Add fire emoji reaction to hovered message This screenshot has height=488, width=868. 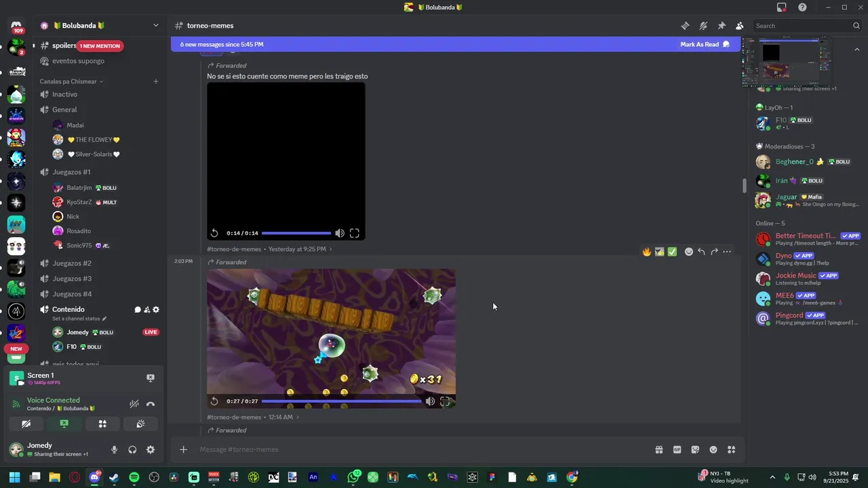[x=647, y=251]
